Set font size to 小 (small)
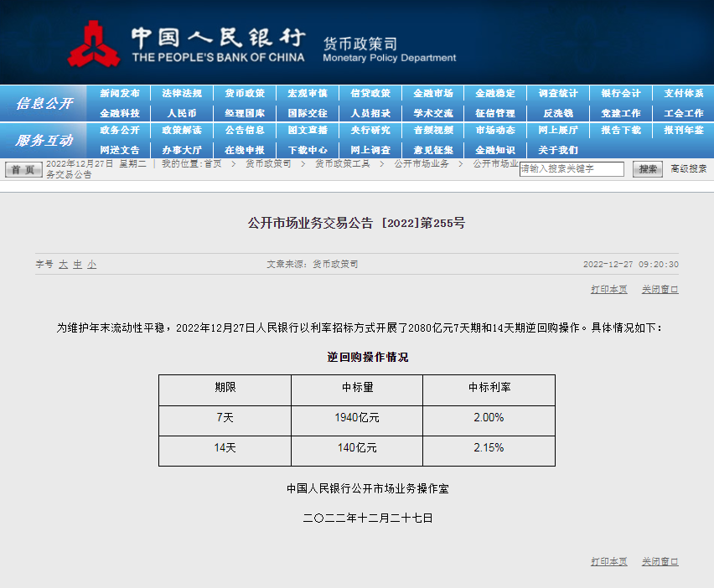Screen dimensions: 714x588 (91, 265)
